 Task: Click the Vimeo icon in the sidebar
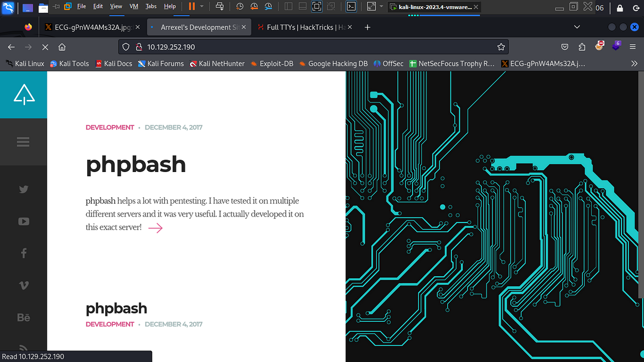pyautogui.click(x=23, y=285)
